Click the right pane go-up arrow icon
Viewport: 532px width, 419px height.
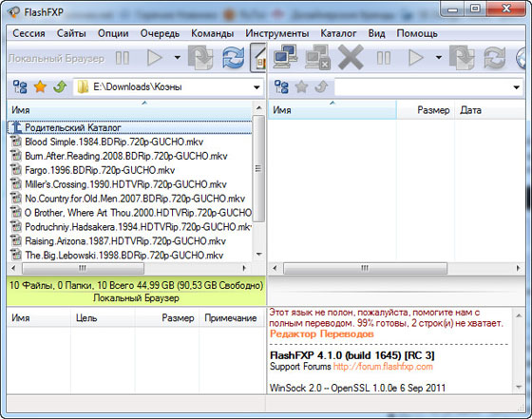tap(321, 86)
